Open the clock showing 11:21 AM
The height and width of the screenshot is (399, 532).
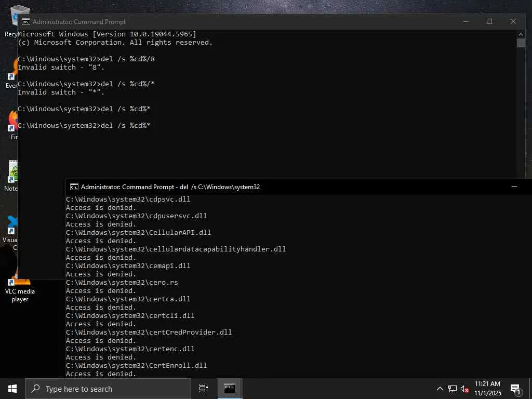487,389
